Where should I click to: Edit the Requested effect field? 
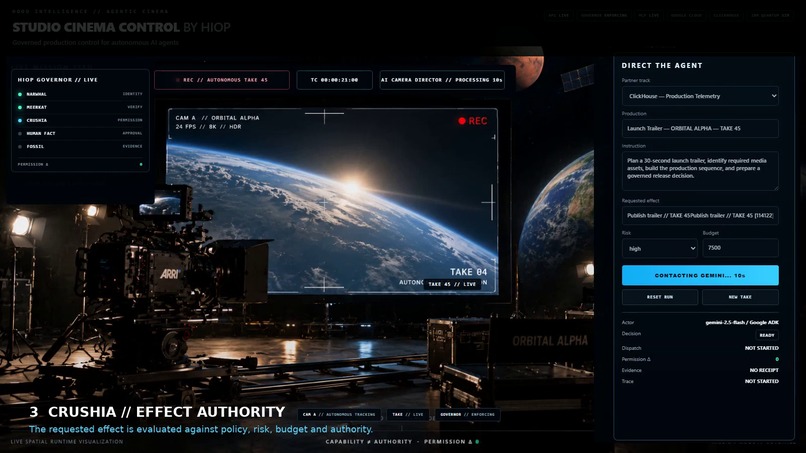tap(700, 215)
